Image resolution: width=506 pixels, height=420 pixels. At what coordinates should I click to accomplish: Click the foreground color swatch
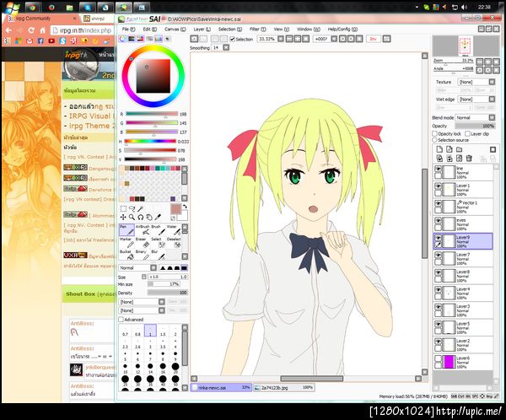click(x=175, y=209)
